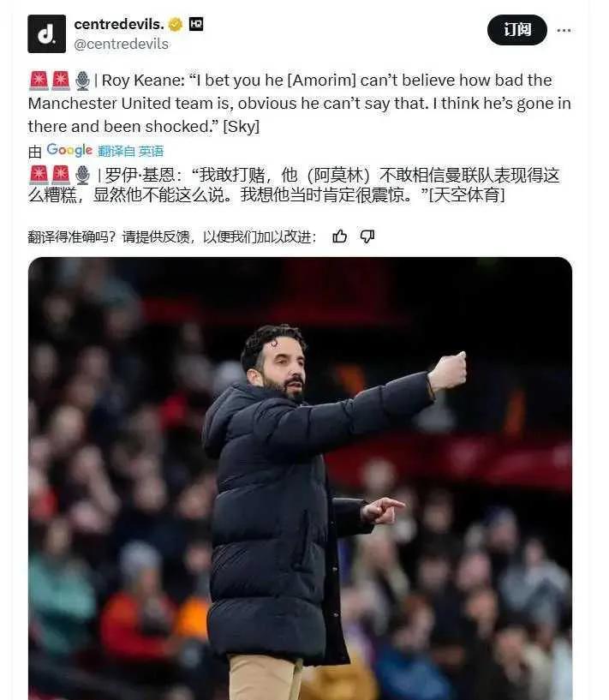
Task: Click the Chinese translated tweet text
Action: pyautogui.click(x=295, y=185)
